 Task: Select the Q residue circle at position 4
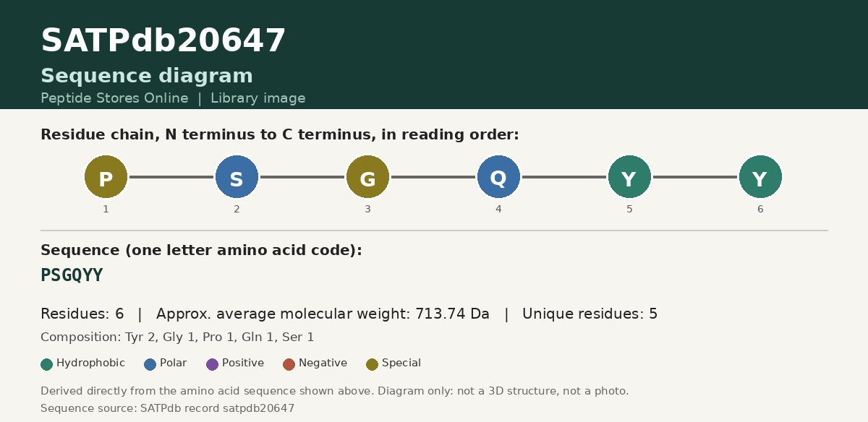pos(498,176)
